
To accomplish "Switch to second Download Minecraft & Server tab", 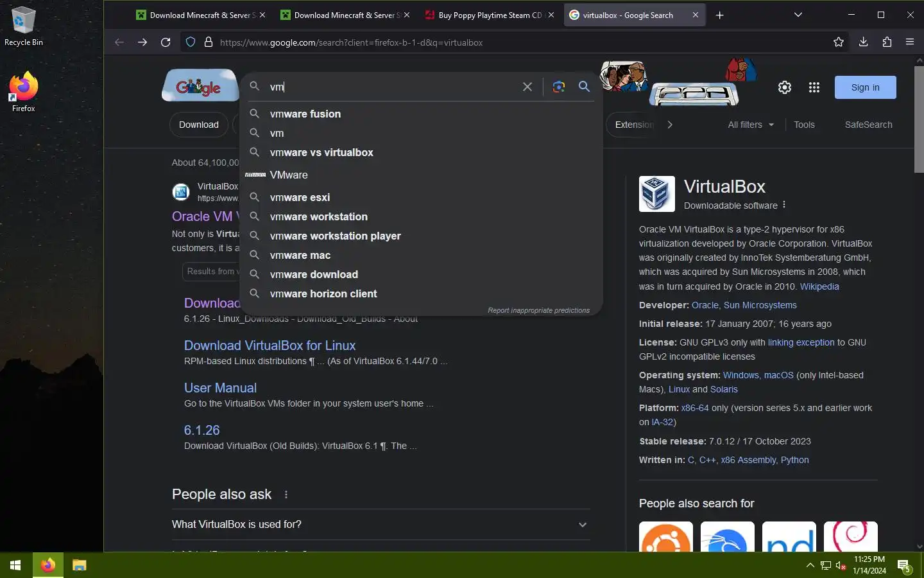I will [345, 15].
